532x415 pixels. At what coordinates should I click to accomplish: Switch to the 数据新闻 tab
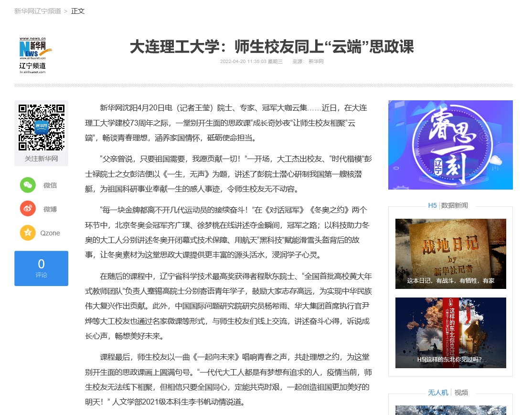click(x=454, y=205)
